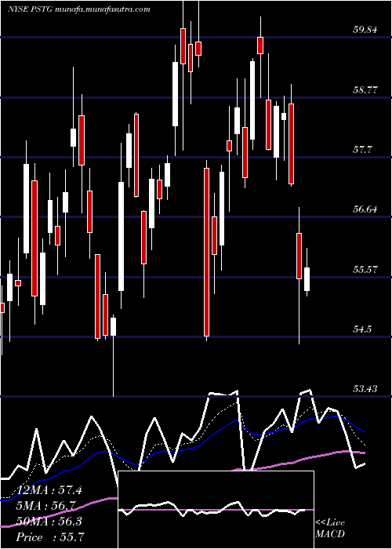Click the 58.77 price level label
Screen dimensions: 392x549
pos(365,90)
